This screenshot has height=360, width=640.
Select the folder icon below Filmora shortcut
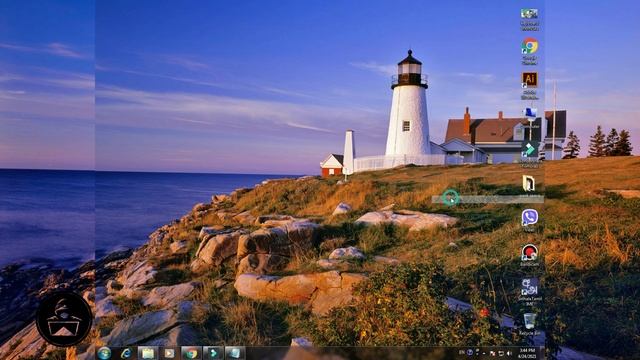tap(529, 186)
